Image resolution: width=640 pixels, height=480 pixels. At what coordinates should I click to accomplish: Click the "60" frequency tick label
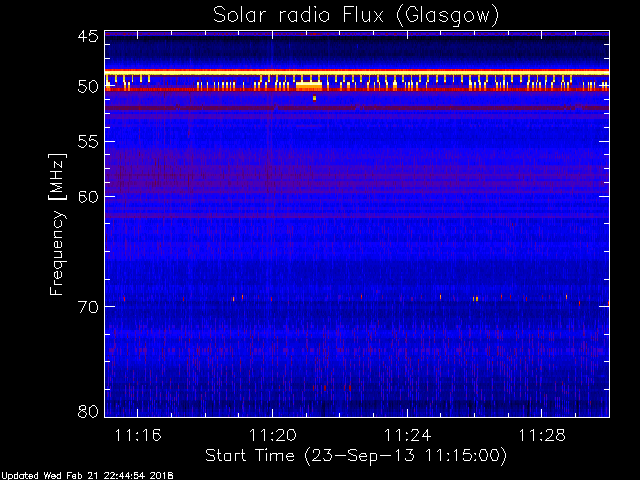[x=88, y=197]
